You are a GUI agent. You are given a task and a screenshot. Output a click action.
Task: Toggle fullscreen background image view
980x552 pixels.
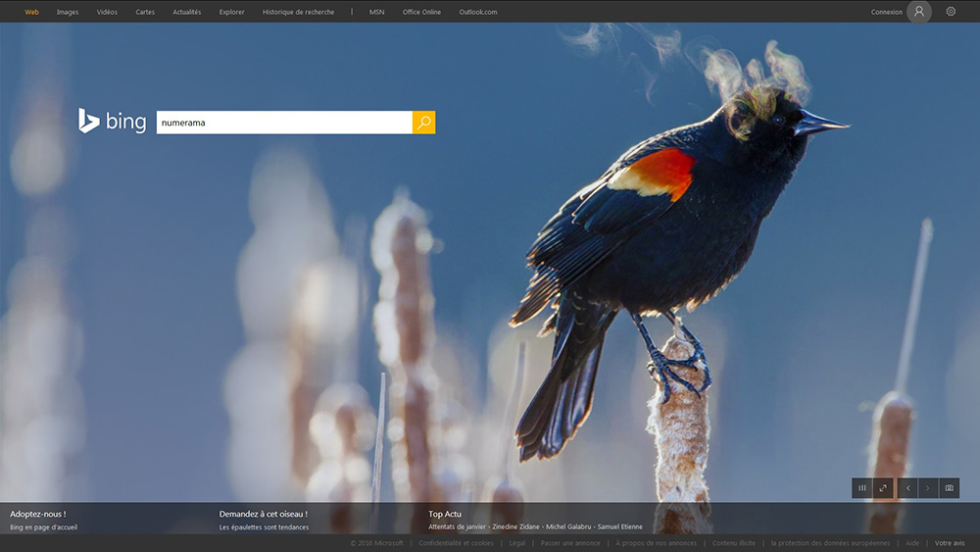click(883, 488)
